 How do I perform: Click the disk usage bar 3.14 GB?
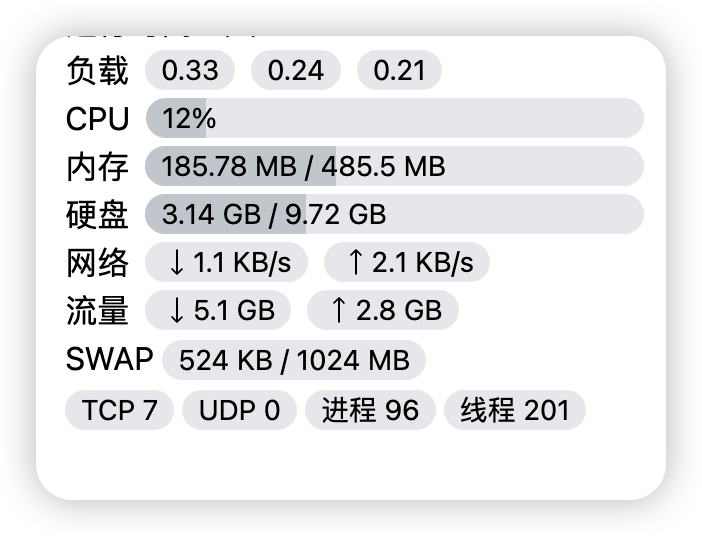pyautogui.click(x=394, y=214)
